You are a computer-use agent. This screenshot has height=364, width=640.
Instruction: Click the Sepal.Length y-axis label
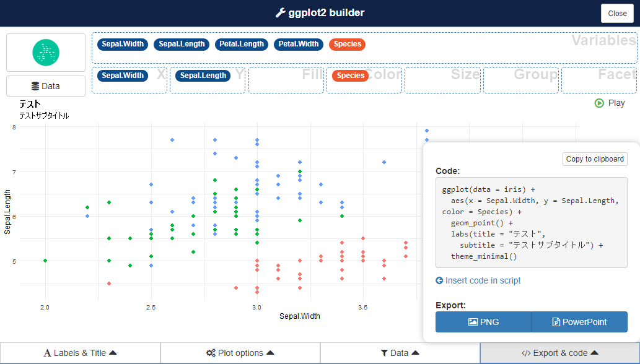[7, 212]
